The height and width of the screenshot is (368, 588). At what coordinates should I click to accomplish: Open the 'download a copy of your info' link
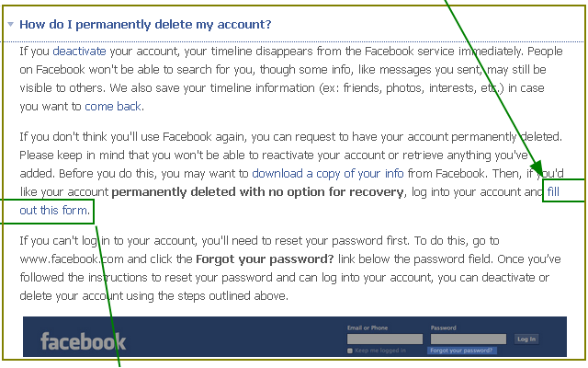pos(328,174)
